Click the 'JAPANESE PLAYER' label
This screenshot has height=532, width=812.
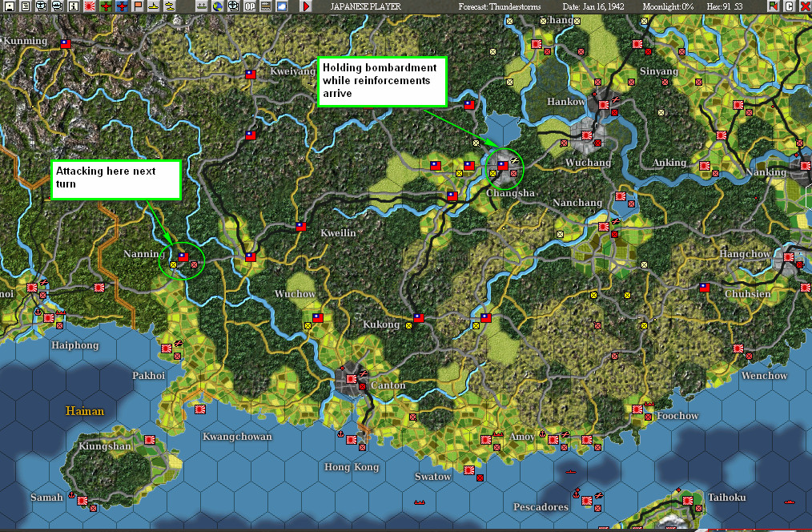[366, 6]
